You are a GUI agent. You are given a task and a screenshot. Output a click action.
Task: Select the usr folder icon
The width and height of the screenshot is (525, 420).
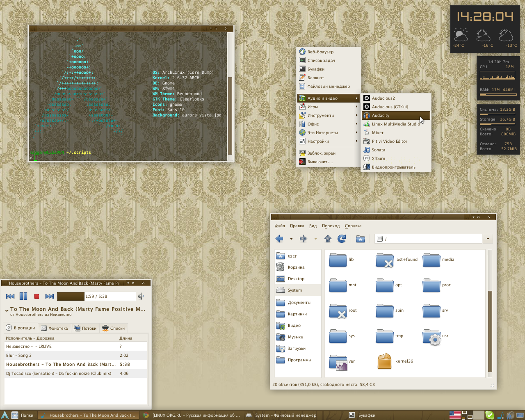(432, 337)
